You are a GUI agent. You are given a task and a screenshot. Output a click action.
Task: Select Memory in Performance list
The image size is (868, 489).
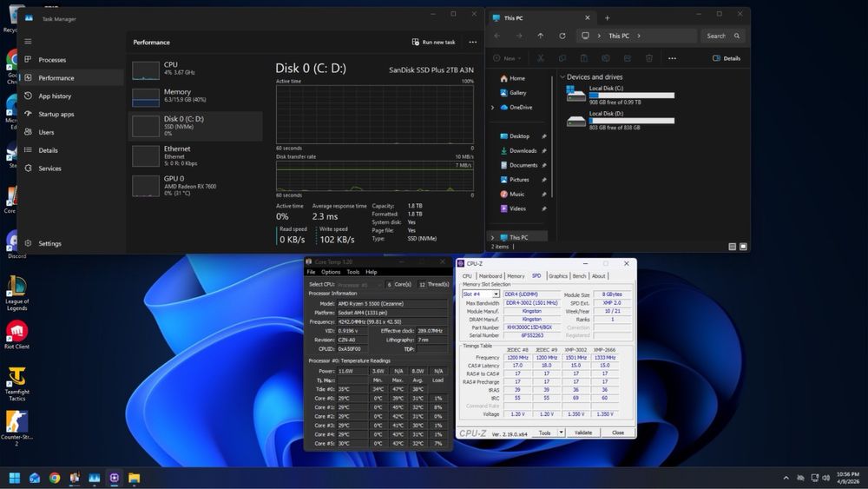pyautogui.click(x=195, y=96)
